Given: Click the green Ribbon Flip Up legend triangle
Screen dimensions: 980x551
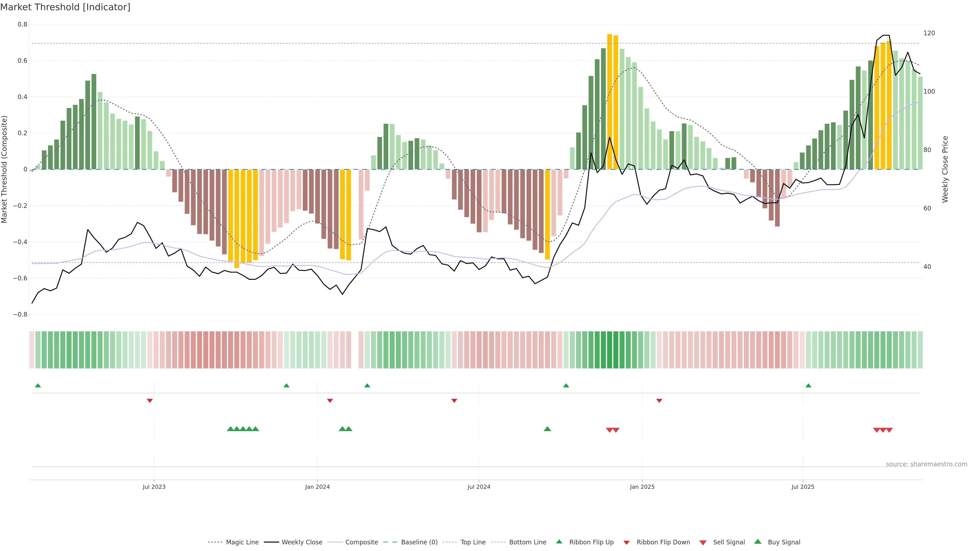Looking at the screenshot, I should tap(559, 542).
